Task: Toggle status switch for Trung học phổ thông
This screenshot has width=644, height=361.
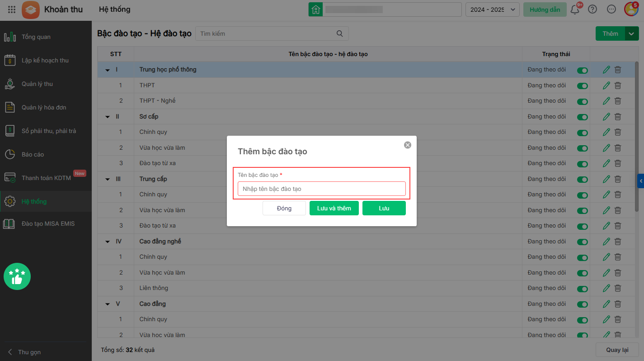Action: [x=583, y=70]
